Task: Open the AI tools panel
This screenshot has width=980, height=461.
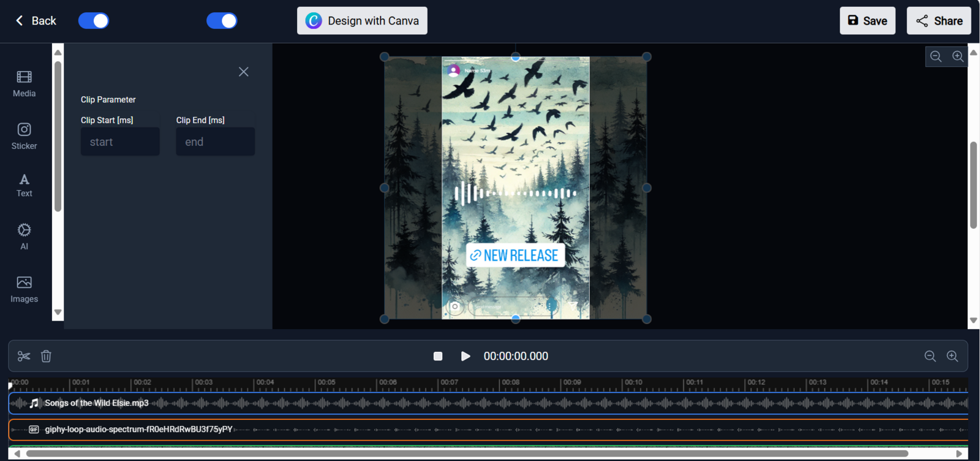Action: (24, 237)
